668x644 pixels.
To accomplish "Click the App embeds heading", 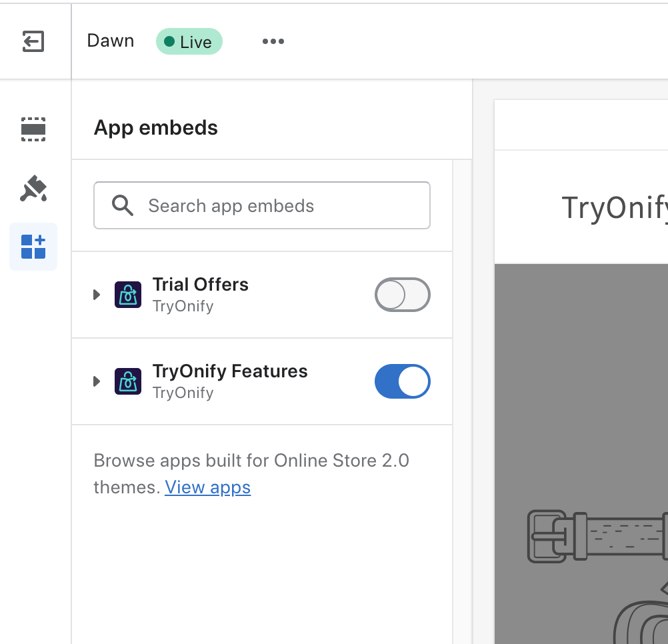I will point(156,127).
